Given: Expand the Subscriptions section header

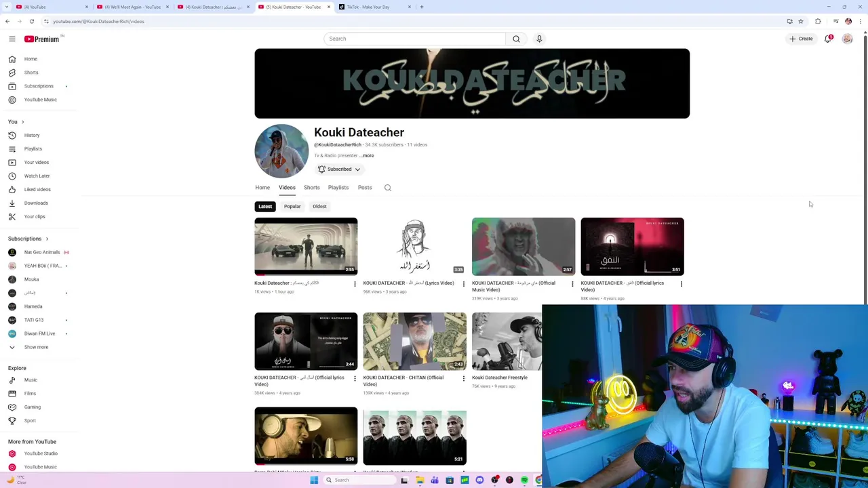Looking at the screenshot, I should [28, 239].
